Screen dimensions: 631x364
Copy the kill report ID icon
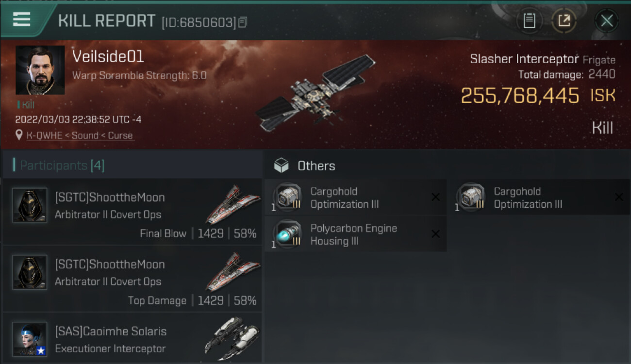[243, 22]
